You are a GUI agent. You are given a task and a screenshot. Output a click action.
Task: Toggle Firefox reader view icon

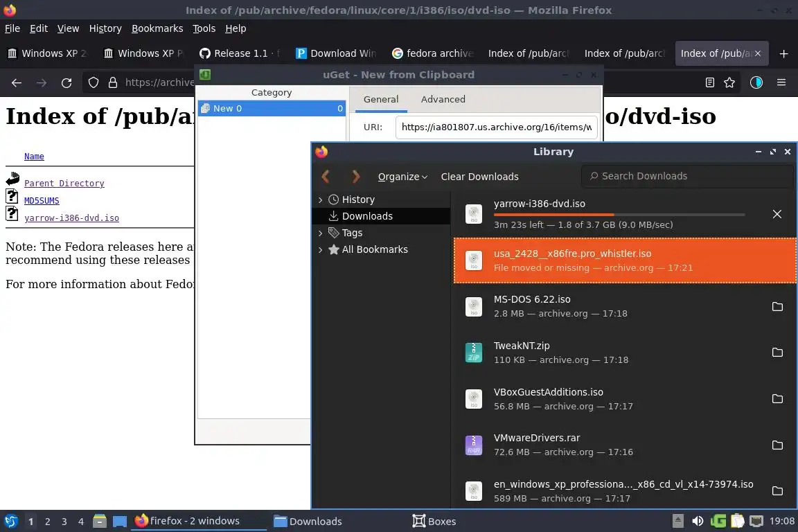709,82
